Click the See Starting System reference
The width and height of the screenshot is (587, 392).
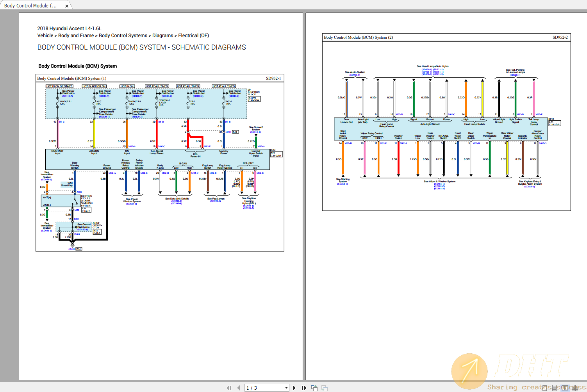pos(343,181)
